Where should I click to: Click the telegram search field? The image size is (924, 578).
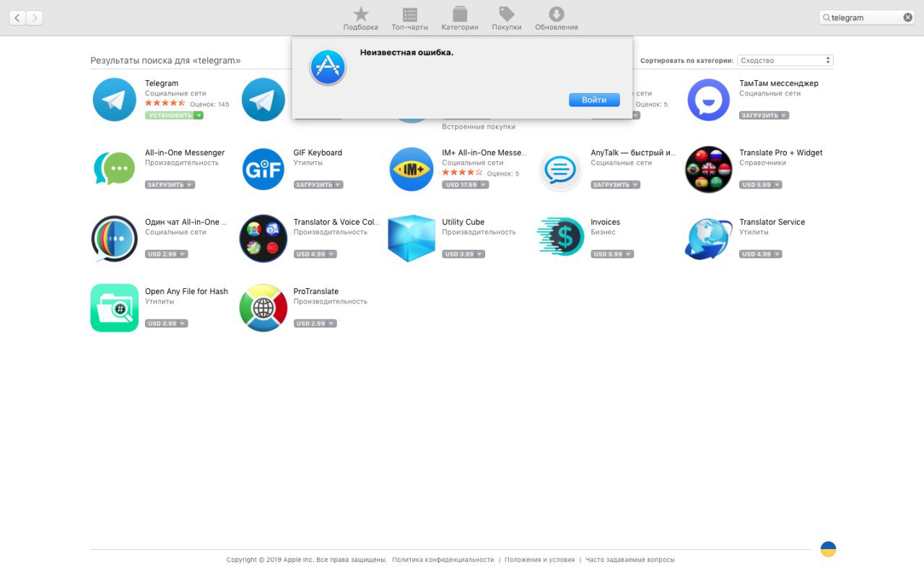click(866, 17)
